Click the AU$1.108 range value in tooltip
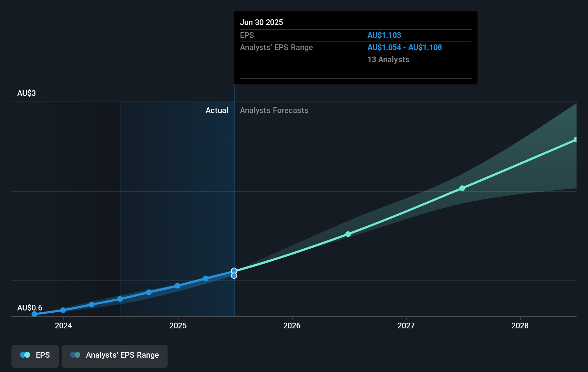This screenshot has width=588, height=372. 425,47
